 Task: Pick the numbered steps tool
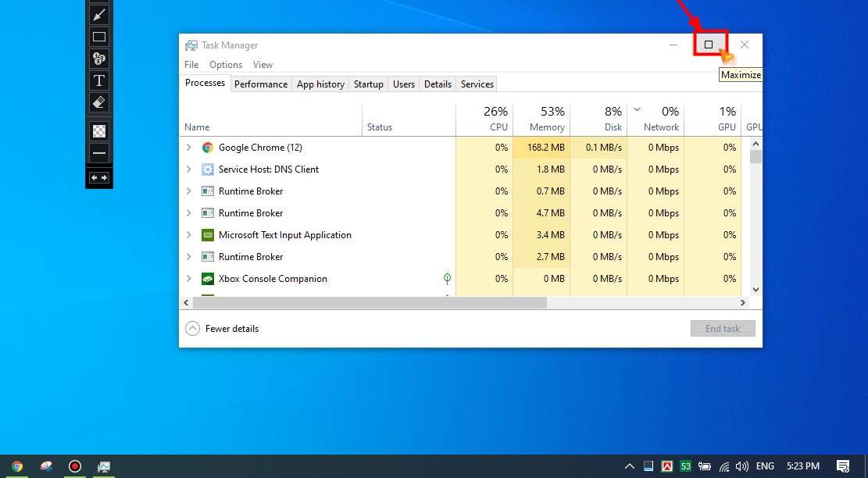[98, 59]
